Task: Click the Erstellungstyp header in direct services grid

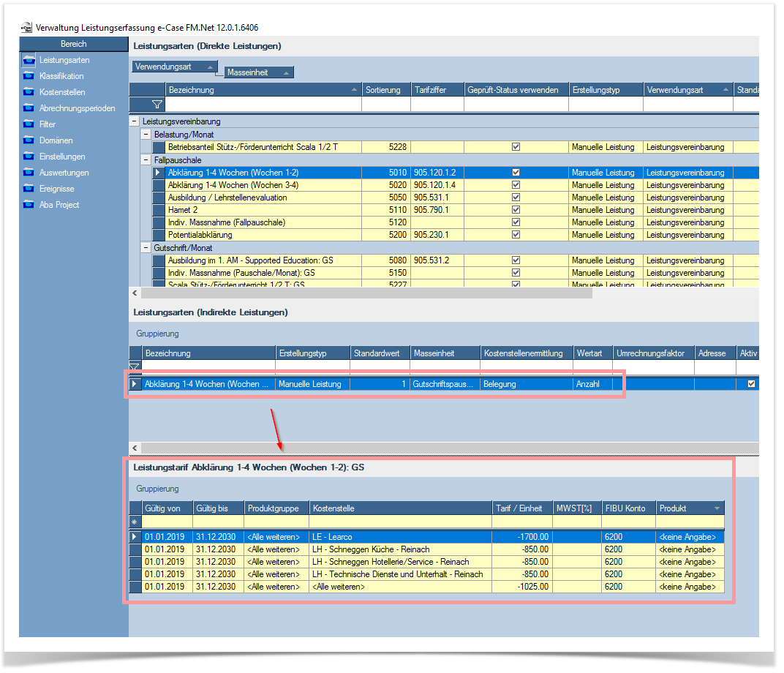Action: (606, 90)
